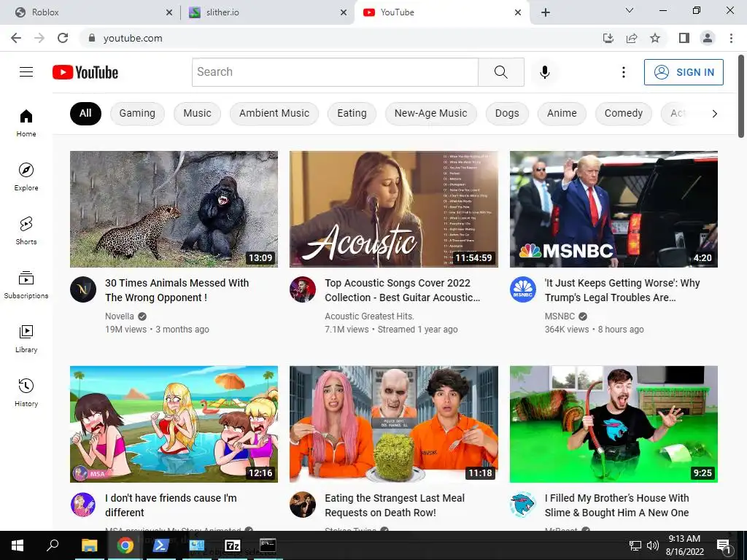Viewport: 747px width, 560px height.
Task: Start voice search with microphone icon
Action: tap(544, 72)
